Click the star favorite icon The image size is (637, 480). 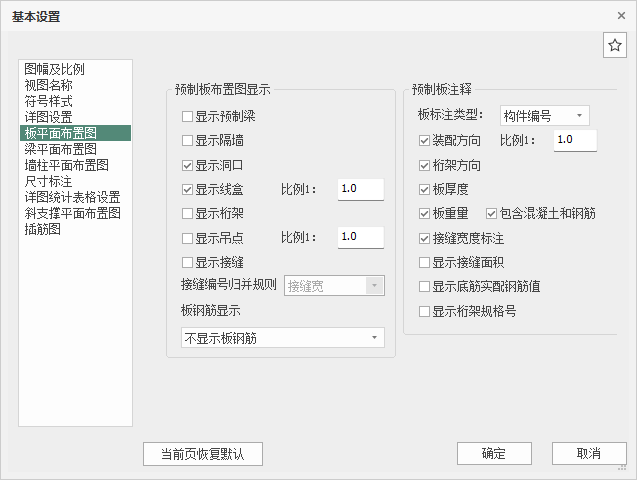coord(615,45)
